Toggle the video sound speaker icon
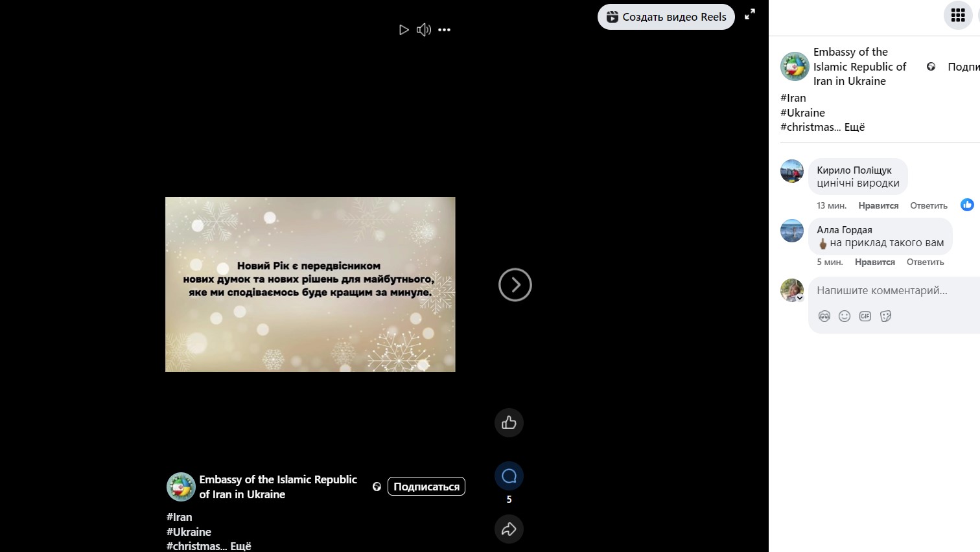Screen dimensions: 980x552 click(424, 30)
